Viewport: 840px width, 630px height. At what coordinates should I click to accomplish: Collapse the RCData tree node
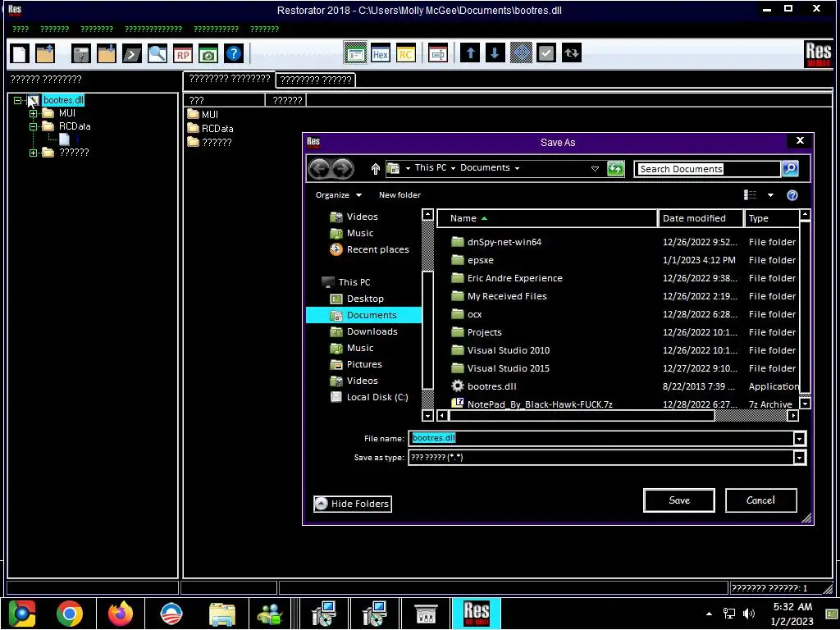coord(33,127)
